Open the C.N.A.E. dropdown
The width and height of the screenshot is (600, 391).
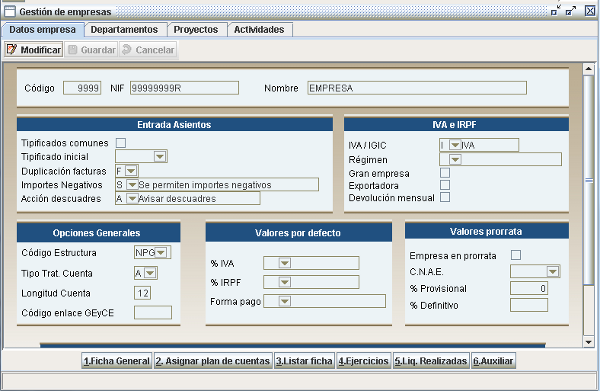553,272
